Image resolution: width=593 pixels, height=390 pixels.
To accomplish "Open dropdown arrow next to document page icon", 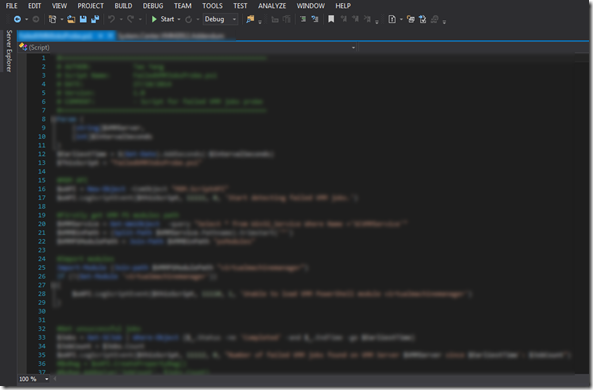I will click(x=401, y=19).
